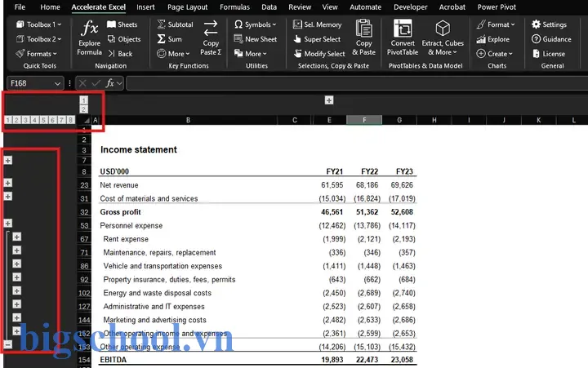
Task: Expand group beside Maintenance, repairs row
Action: 16,251
